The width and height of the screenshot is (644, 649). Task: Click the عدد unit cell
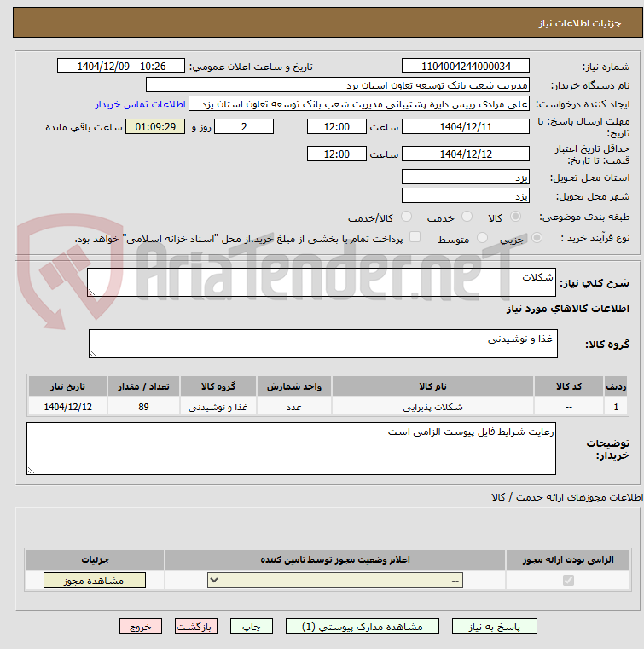click(x=294, y=407)
